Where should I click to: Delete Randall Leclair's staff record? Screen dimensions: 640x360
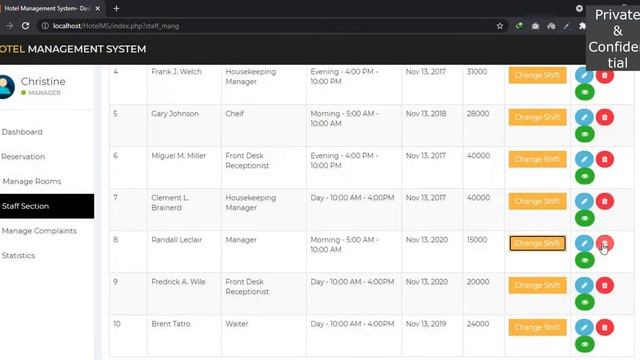tap(604, 243)
